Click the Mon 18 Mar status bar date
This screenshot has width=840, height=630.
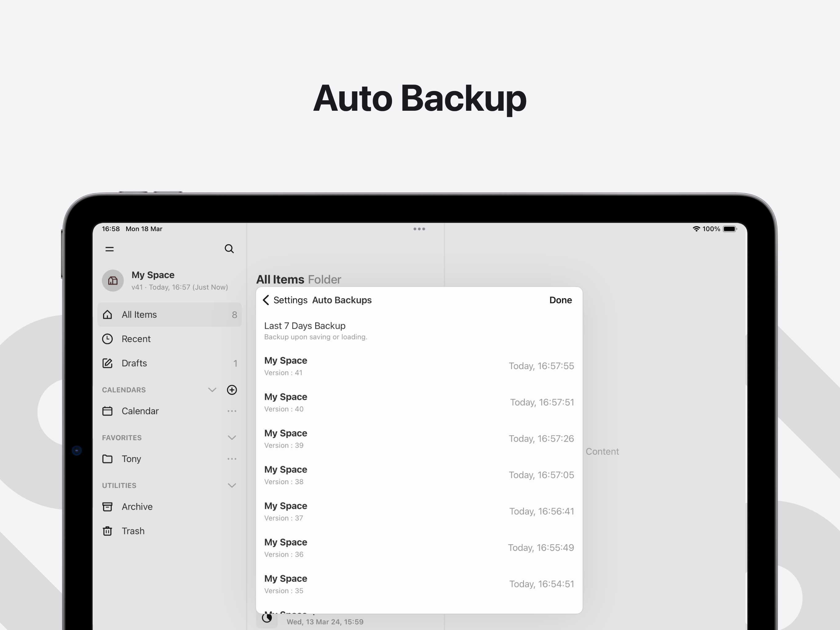144,229
